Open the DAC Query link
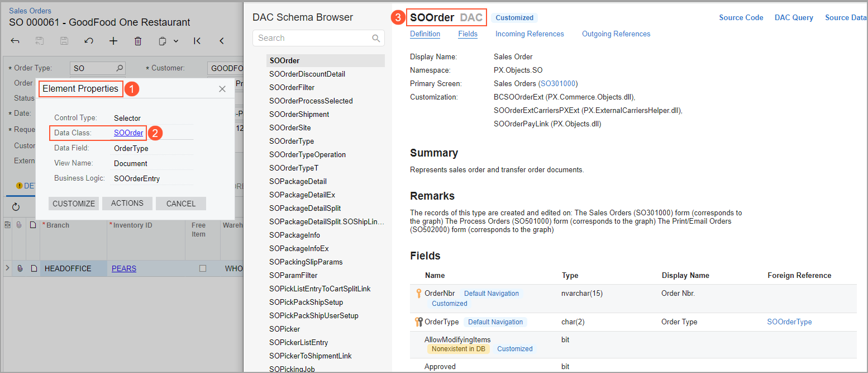The width and height of the screenshot is (868, 373). 794,17
